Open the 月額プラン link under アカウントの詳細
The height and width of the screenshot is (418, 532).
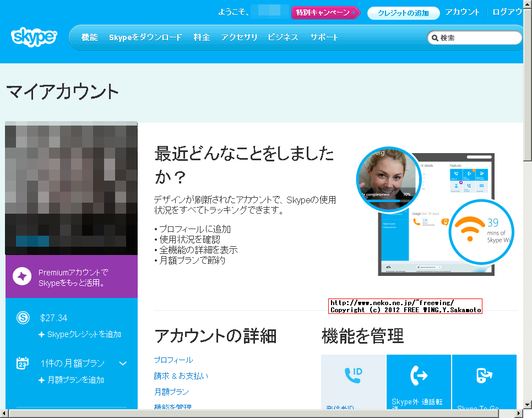coord(171,392)
